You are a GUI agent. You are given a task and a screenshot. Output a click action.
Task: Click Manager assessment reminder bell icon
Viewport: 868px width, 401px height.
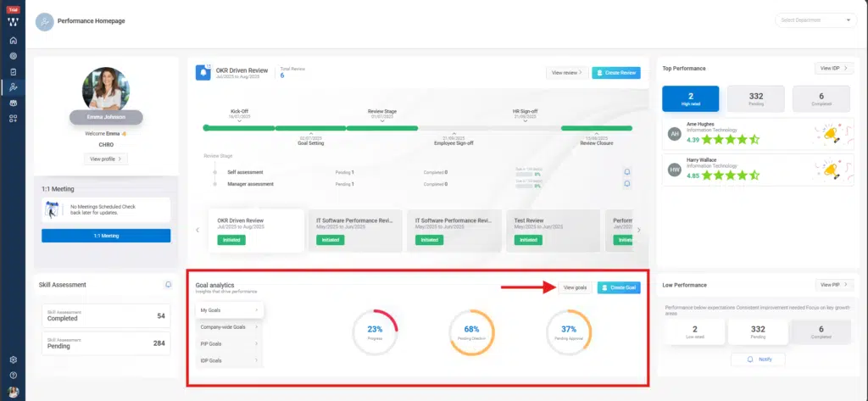point(627,183)
